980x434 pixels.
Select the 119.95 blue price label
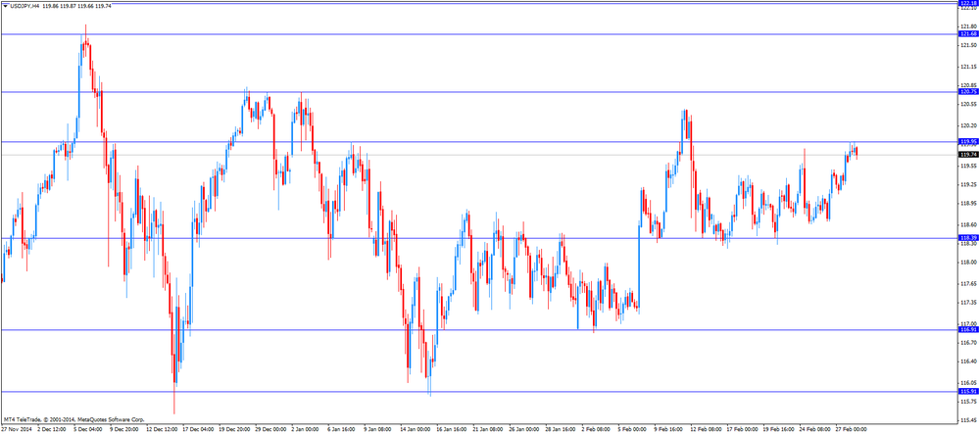coord(969,142)
